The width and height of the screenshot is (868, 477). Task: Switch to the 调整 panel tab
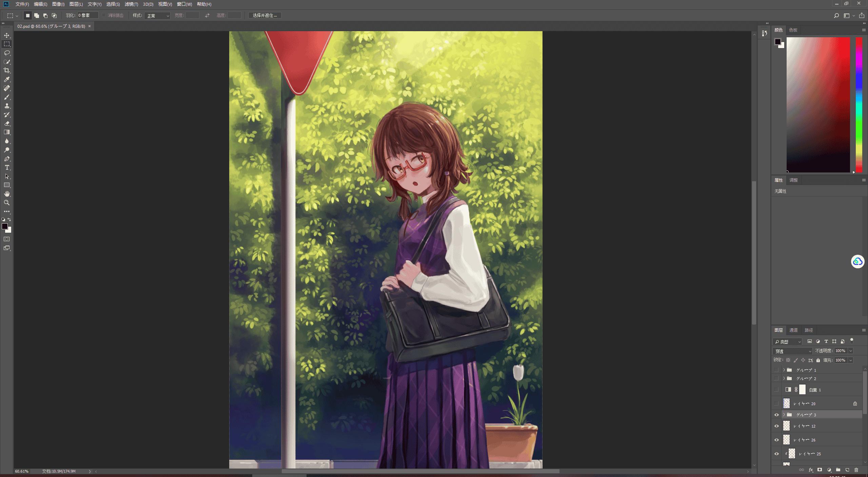793,180
